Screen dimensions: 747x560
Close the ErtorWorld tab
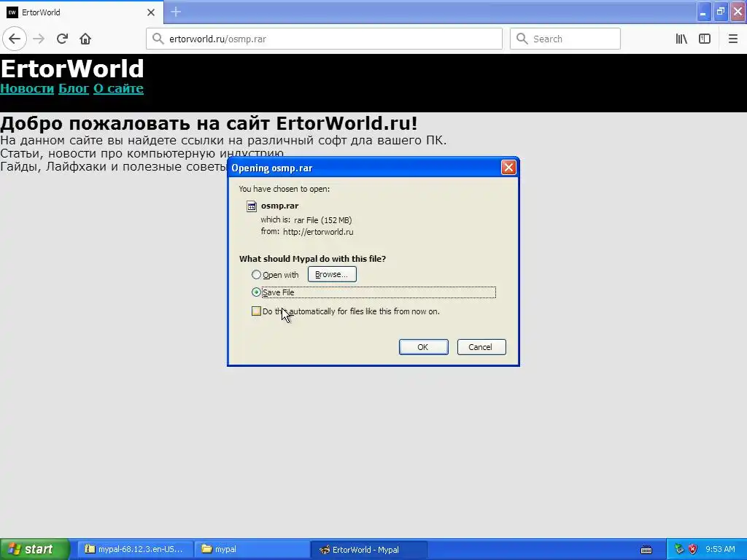151,12
